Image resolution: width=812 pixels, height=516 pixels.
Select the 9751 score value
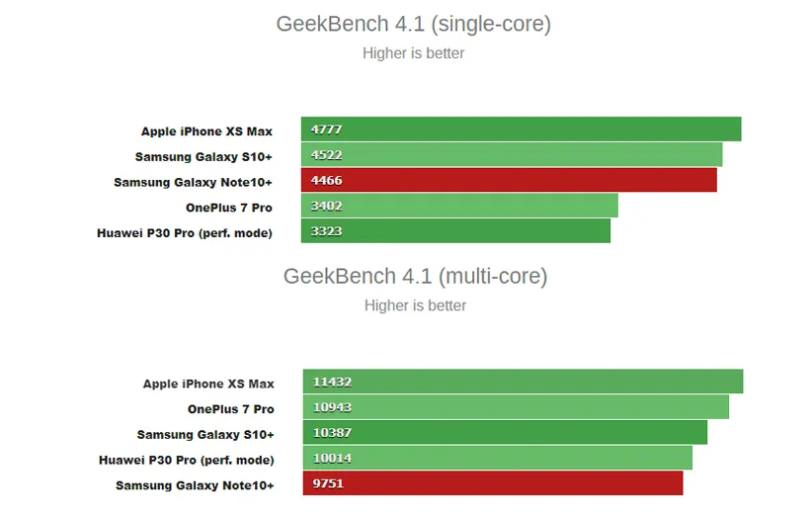[328, 484]
